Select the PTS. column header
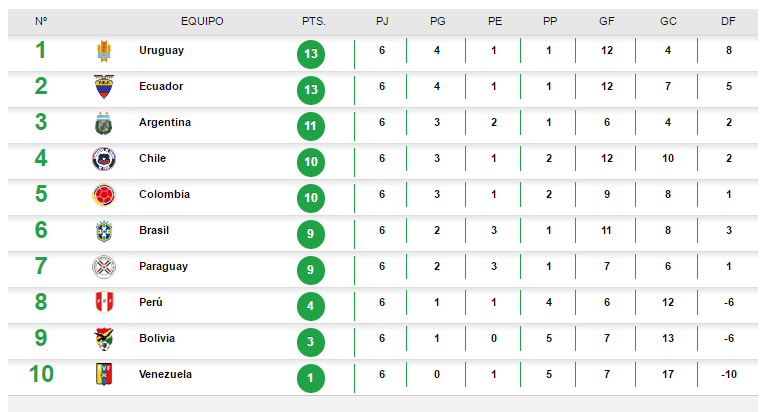Image resolution: width=767 pixels, height=412 pixels. click(313, 21)
